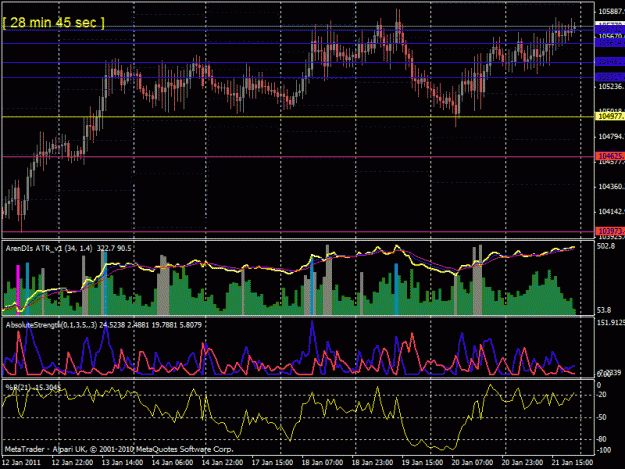
Task: Click the 104142 price axis label
Action: [611, 212]
